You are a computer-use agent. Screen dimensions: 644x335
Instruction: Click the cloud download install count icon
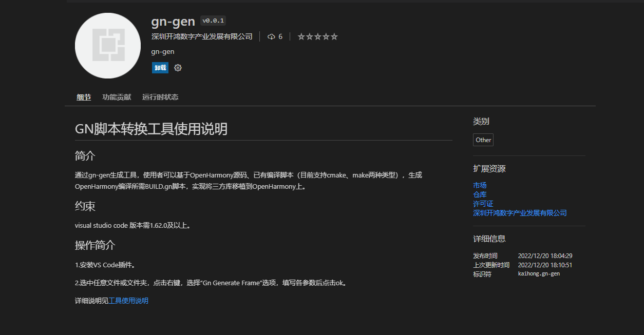click(271, 37)
